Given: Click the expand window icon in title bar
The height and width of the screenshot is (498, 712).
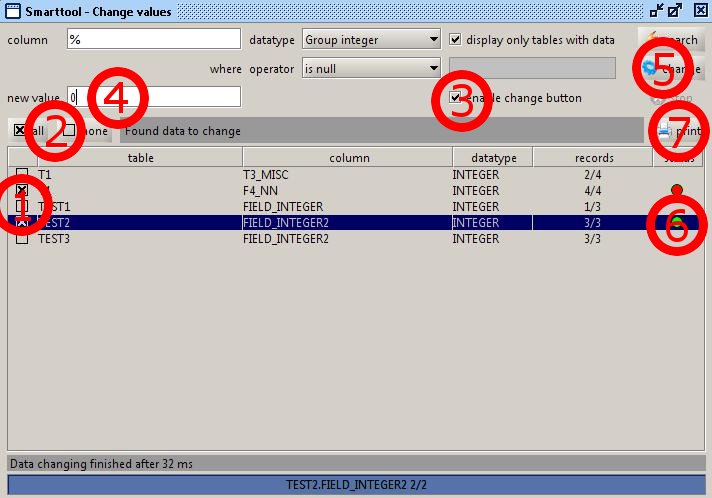Looking at the screenshot, I should 677,11.
